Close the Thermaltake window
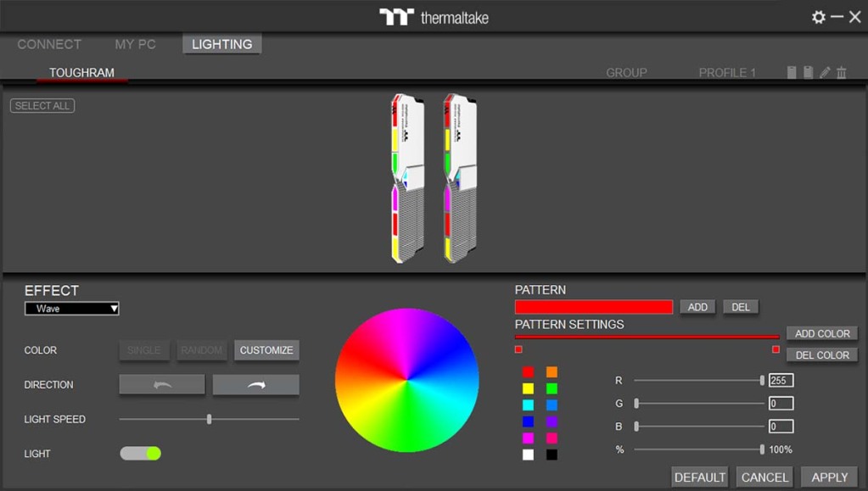This screenshot has height=491, width=868. pos(855,17)
